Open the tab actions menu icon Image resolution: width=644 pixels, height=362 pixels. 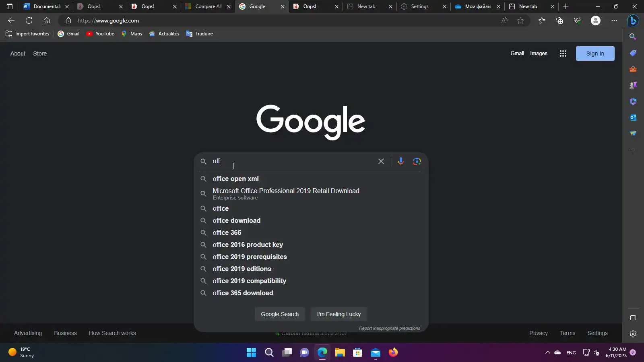tap(10, 6)
